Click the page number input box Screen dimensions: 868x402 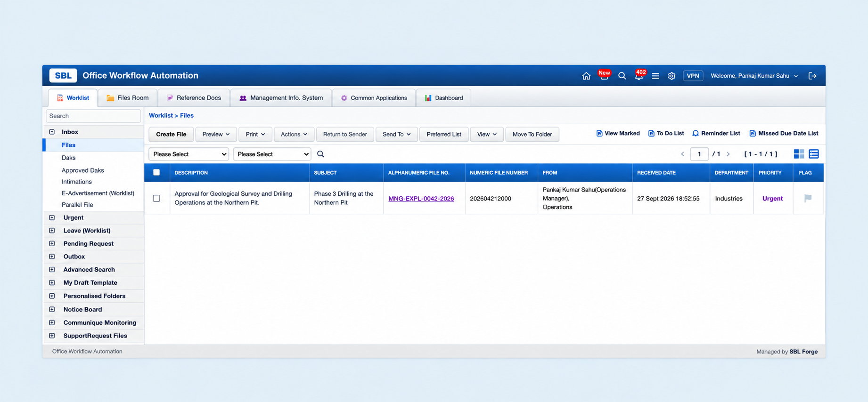coord(699,154)
